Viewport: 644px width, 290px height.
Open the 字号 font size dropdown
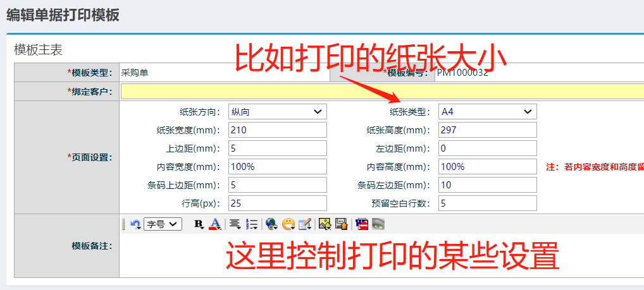coord(163,224)
